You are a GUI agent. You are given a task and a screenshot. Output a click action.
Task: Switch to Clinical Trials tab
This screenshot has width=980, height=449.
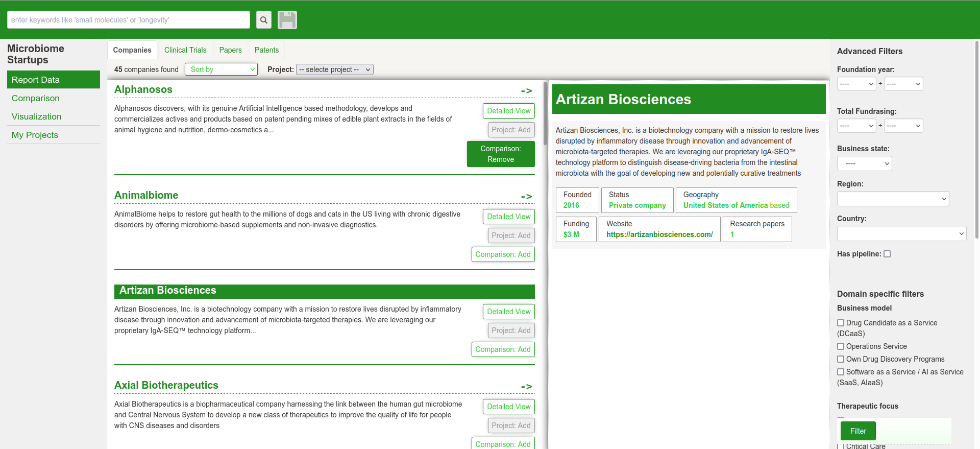tap(185, 50)
